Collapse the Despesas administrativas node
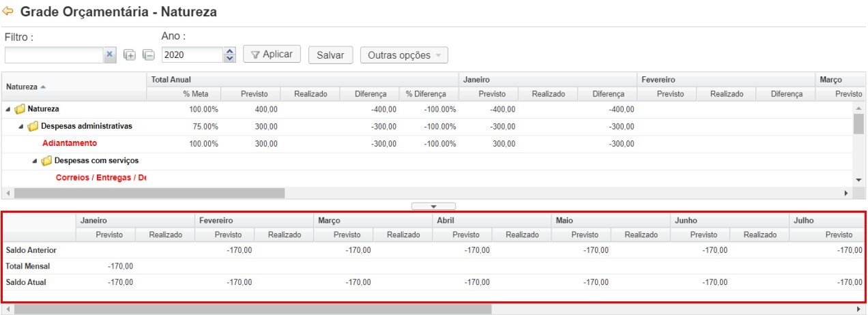 coord(21,127)
